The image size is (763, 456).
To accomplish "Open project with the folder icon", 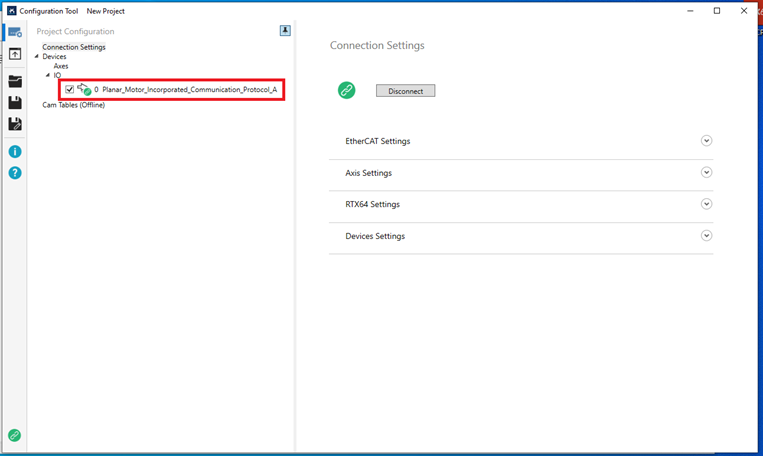I will tap(14, 81).
